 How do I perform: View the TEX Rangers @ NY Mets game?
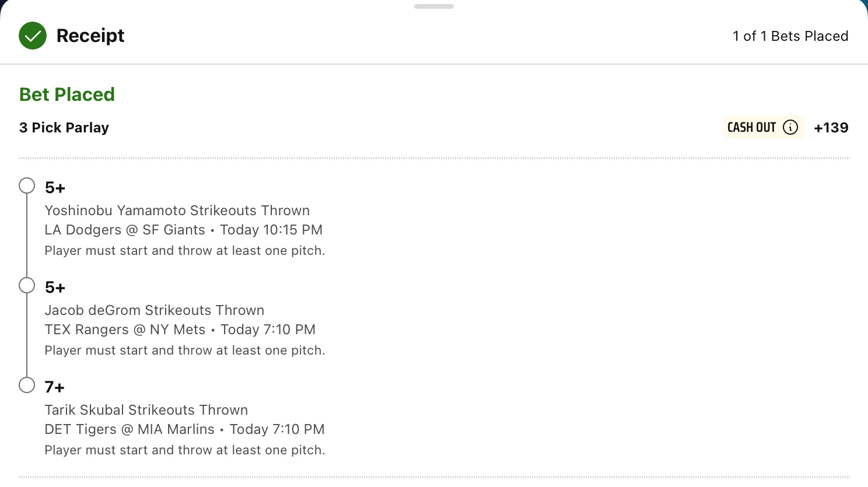pos(125,330)
